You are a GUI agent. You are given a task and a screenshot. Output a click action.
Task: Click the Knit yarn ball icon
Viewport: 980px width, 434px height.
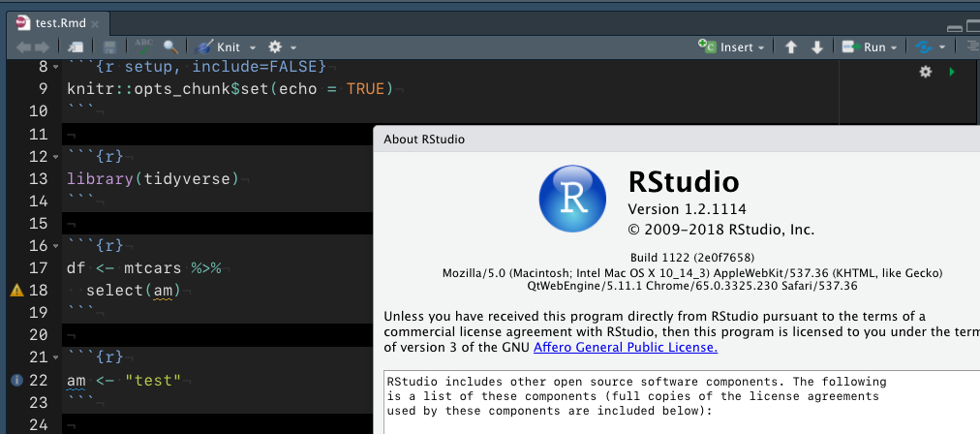pos(203,46)
